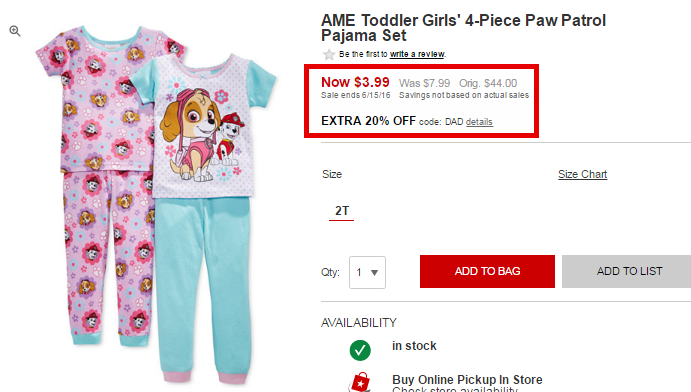Select the 2T size option
This screenshot has height=392, width=691.
pos(342,211)
